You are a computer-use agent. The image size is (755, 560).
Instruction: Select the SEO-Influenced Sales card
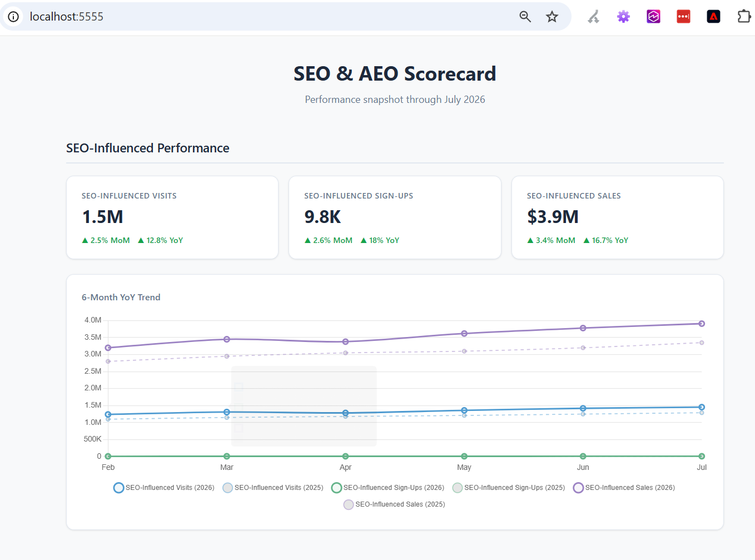click(x=618, y=217)
